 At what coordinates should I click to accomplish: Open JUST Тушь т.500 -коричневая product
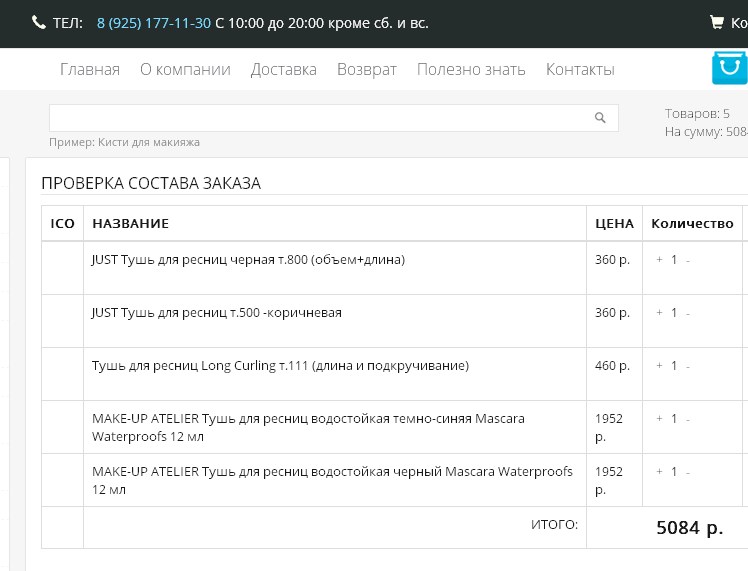[217, 312]
